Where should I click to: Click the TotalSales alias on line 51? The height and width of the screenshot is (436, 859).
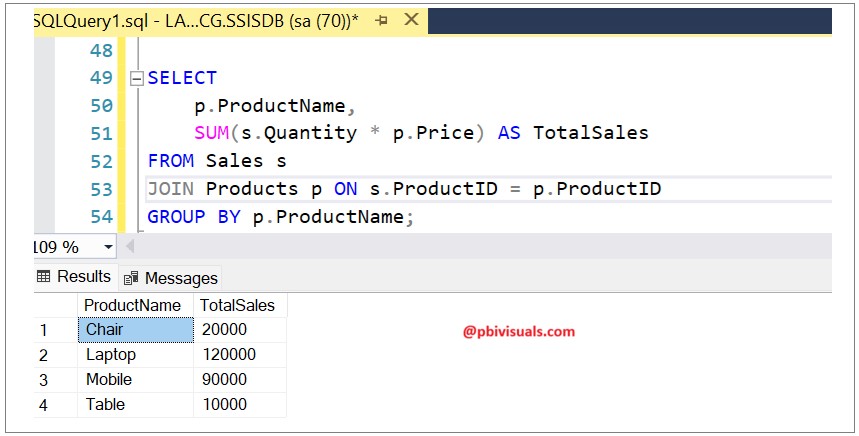[591, 133]
